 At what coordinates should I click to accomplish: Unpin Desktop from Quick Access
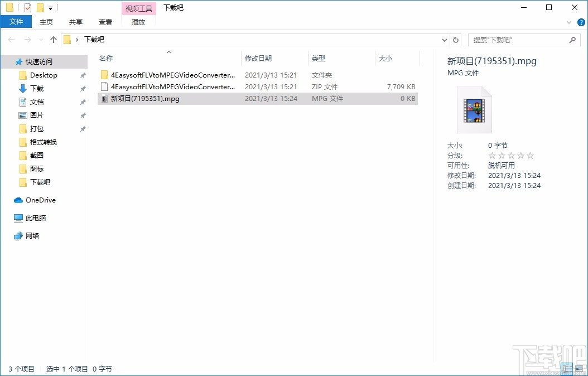coord(83,75)
